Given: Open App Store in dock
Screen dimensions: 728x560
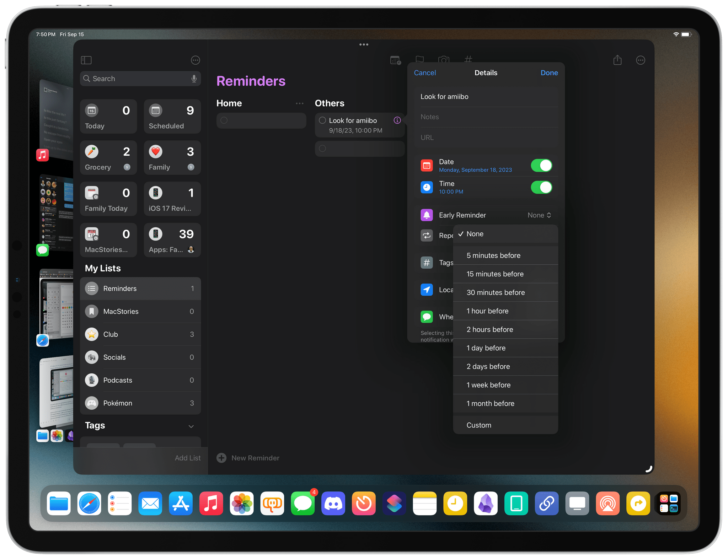Looking at the screenshot, I should pyautogui.click(x=181, y=503).
